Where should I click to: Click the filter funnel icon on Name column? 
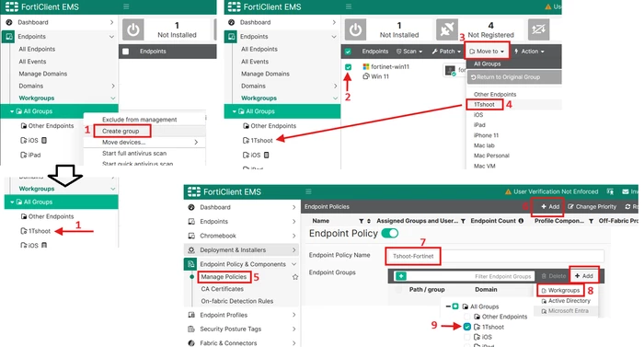pos(361,221)
